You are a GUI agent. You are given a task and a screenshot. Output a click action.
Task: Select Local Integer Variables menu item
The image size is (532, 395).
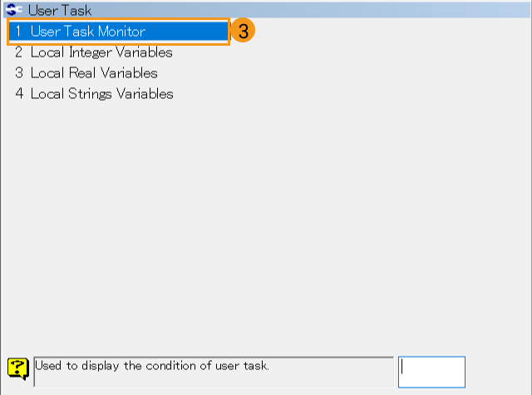click(101, 52)
